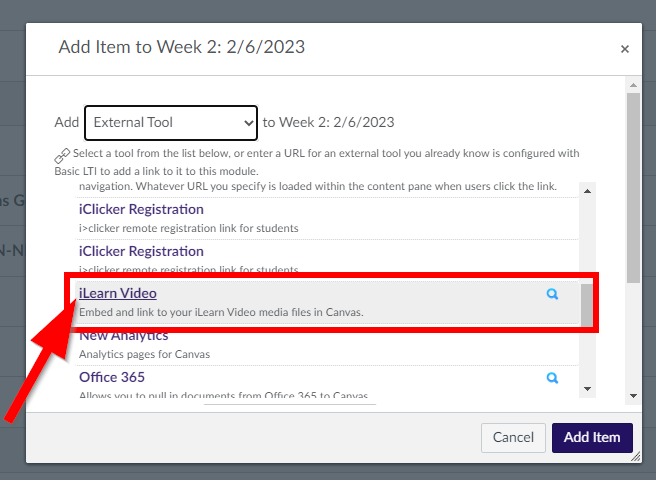Click the dialog's outer scrollbar thumb
This screenshot has width=656, height=480.
[x=633, y=187]
